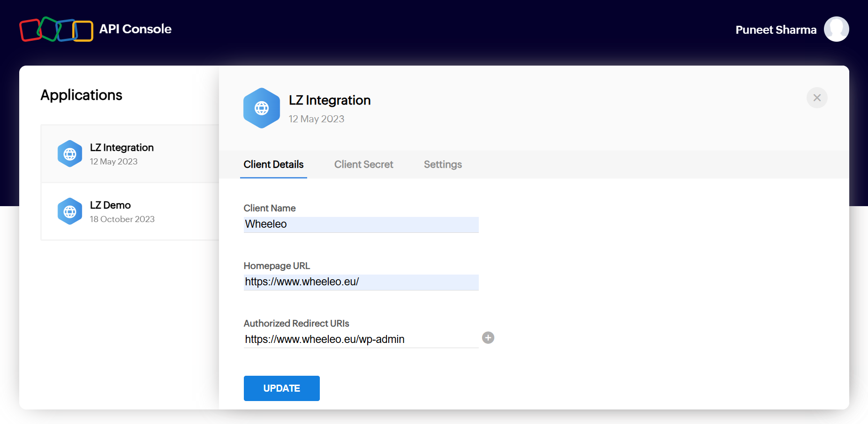Close the LZ Integration details panel
Viewport: 868px width, 424px height.
coord(817,97)
